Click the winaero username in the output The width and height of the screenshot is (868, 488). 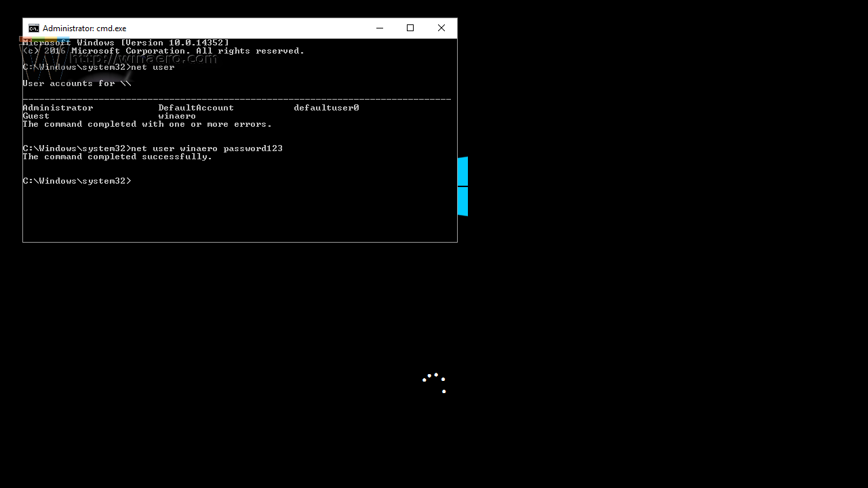click(x=177, y=115)
